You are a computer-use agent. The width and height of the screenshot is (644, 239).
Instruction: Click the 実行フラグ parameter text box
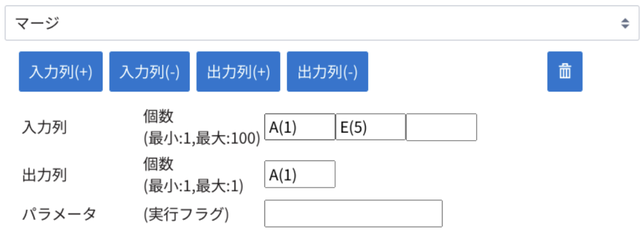tap(353, 213)
